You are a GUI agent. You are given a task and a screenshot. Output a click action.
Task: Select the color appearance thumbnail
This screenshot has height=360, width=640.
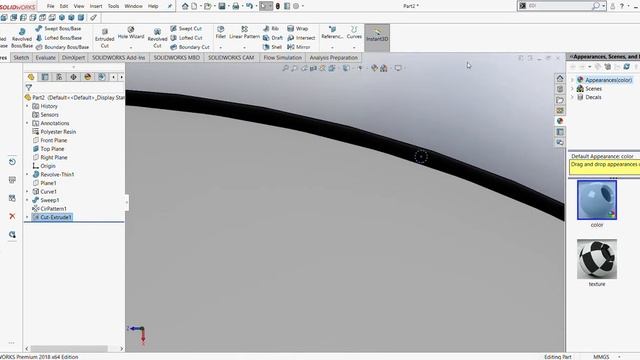597,200
